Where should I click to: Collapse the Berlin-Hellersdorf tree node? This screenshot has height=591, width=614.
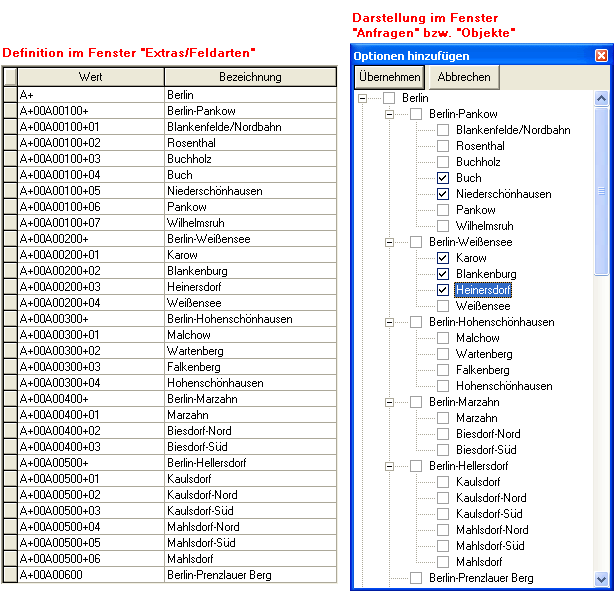389,466
